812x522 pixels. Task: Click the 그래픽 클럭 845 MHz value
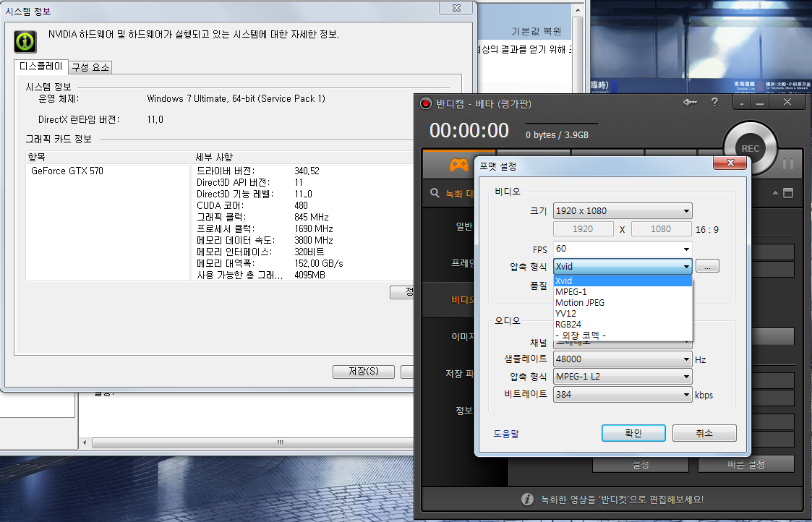(x=311, y=217)
